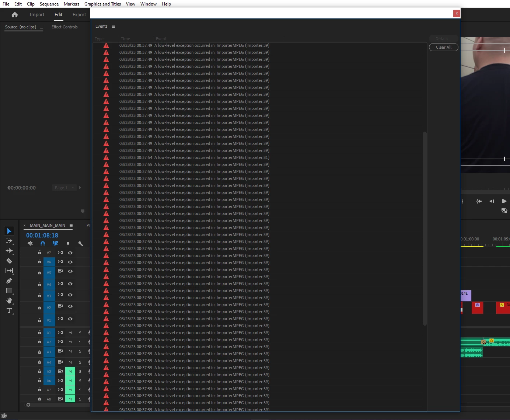Hide track V1 output eye
Viewport: 510px width, 420px height.
(x=70, y=319)
